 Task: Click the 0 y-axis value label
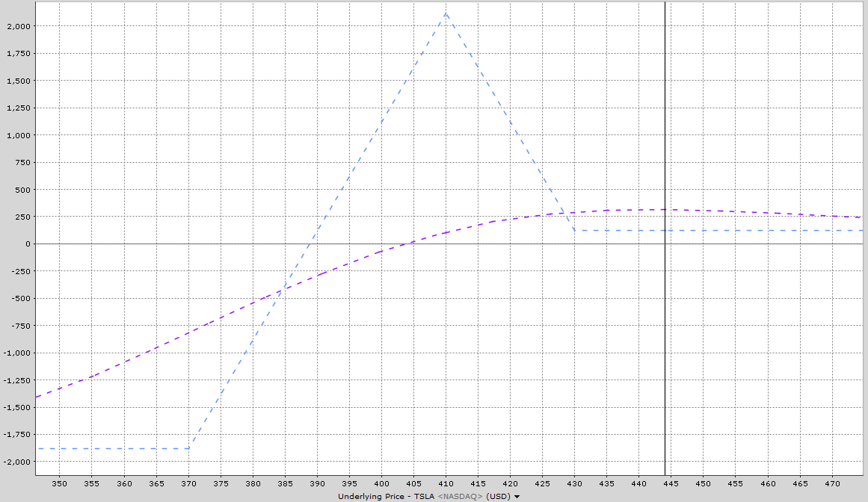pos(28,244)
